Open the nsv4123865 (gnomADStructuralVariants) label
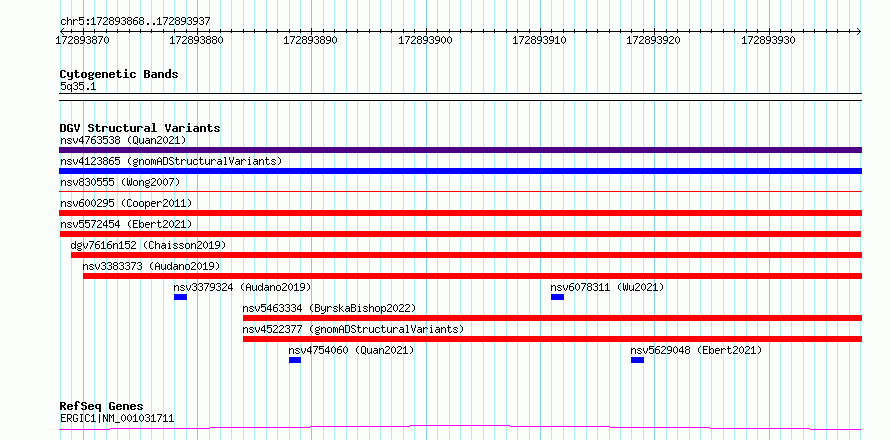The height and width of the screenshot is (440, 890). coord(171,161)
